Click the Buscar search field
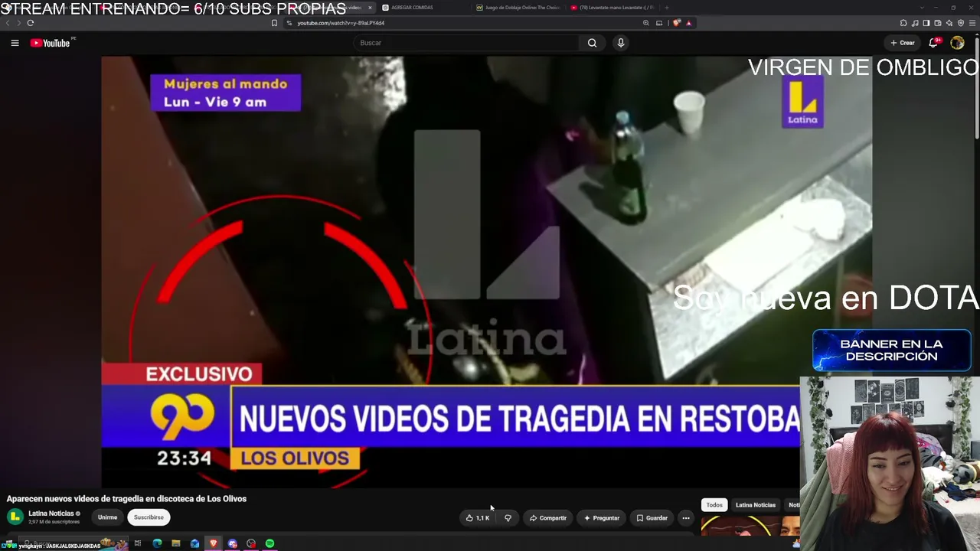Screen dimensions: 980x551 coord(467,43)
